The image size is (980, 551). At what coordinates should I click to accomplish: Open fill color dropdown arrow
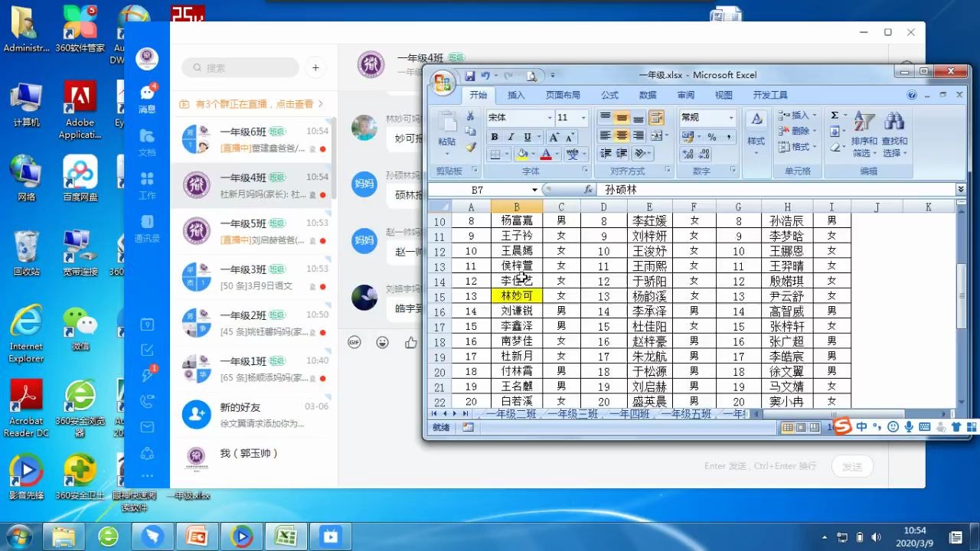(533, 155)
